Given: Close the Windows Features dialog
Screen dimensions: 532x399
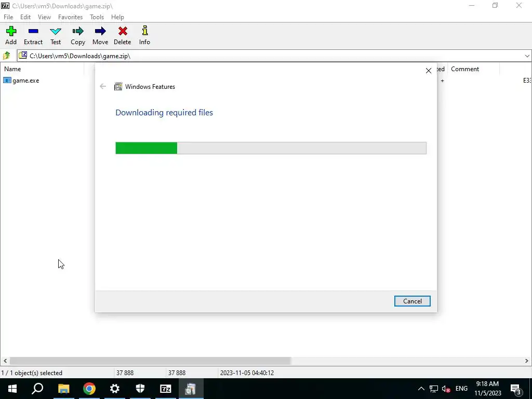Looking at the screenshot, I should (x=429, y=71).
